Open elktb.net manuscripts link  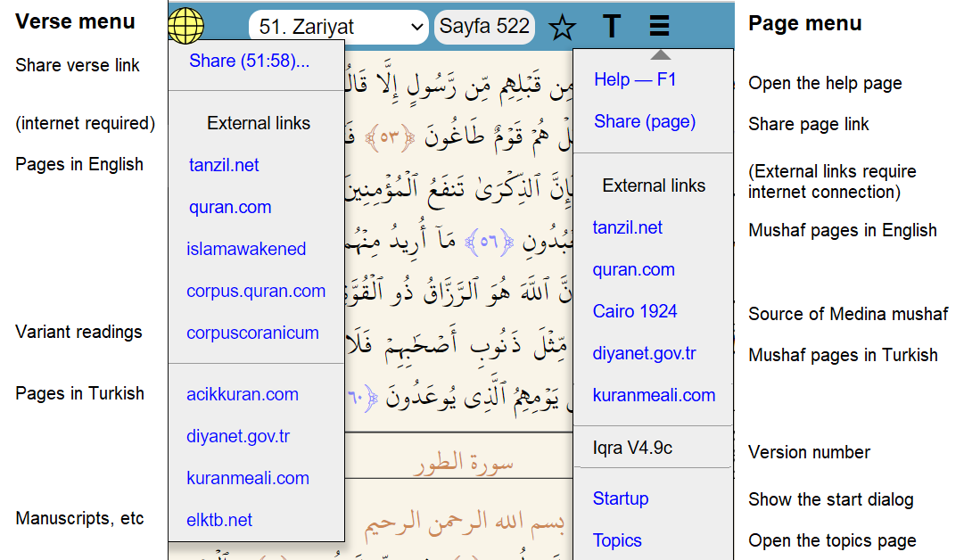click(x=219, y=520)
